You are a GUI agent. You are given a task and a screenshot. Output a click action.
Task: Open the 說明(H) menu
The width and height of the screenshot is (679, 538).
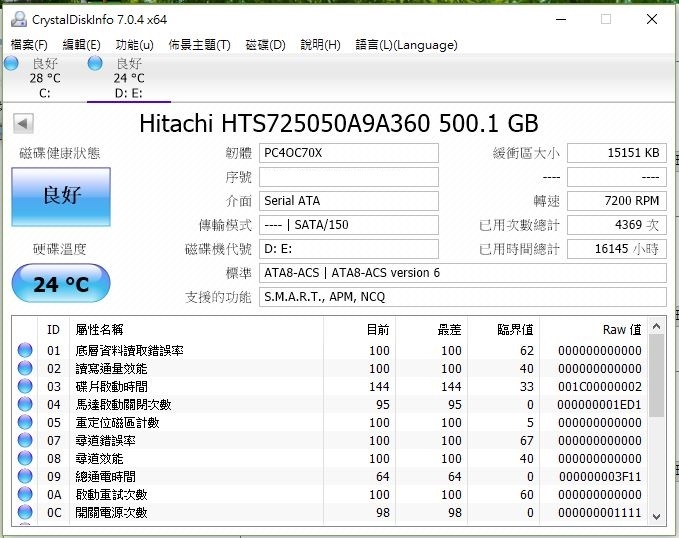pos(320,45)
